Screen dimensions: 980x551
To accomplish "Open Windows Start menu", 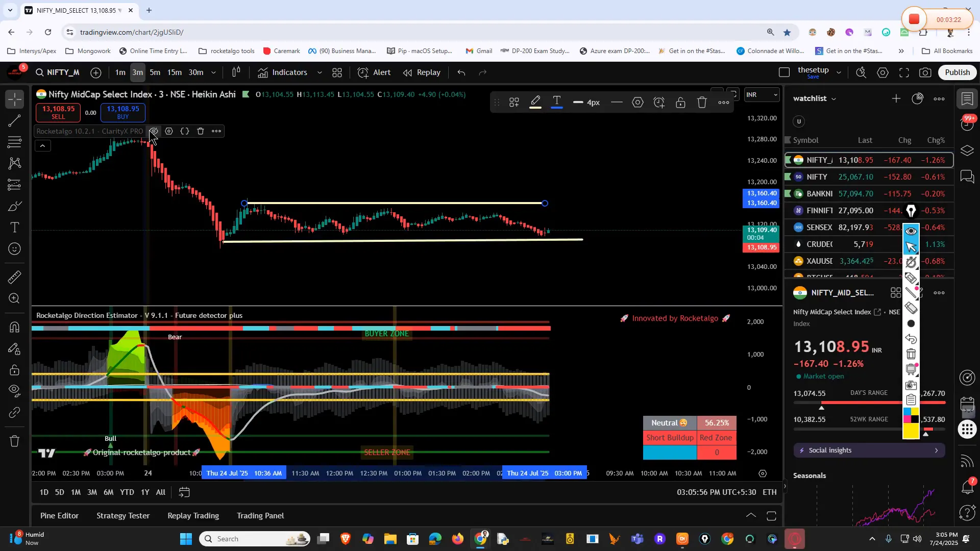I will coord(186,539).
